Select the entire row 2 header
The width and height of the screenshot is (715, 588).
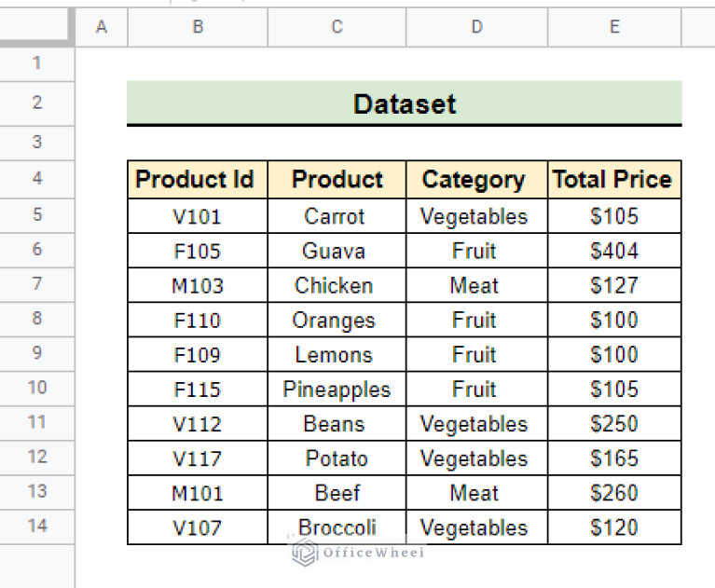tap(37, 103)
